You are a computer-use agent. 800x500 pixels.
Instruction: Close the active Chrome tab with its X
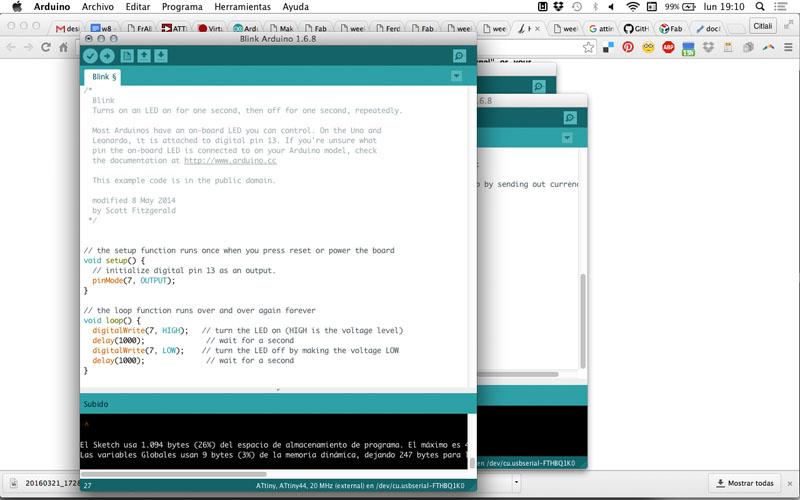click(x=537, y=29)
